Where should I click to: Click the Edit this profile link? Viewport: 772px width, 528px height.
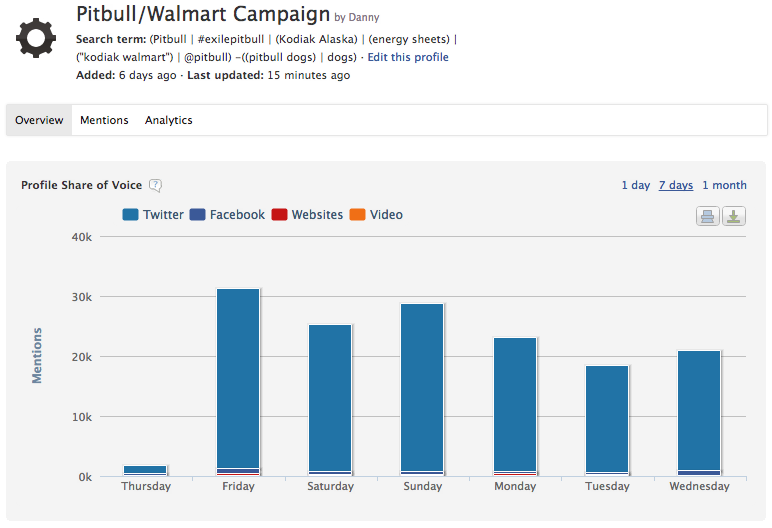pyautogui.click(x=408, y=57)
